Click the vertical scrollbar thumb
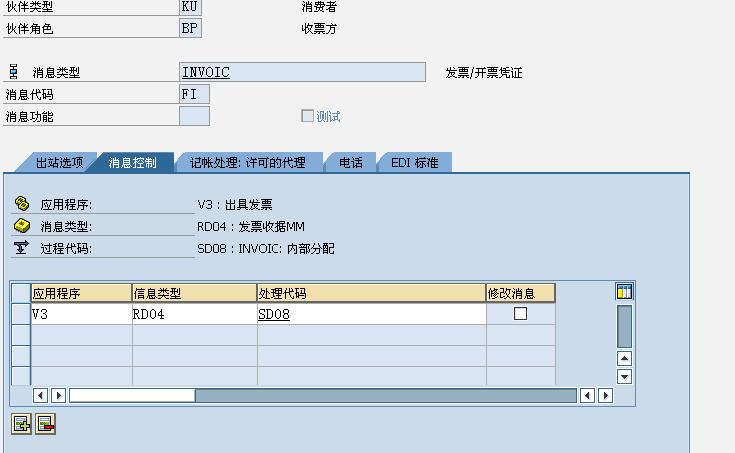735x453 pixels. (x=624, y=326)
